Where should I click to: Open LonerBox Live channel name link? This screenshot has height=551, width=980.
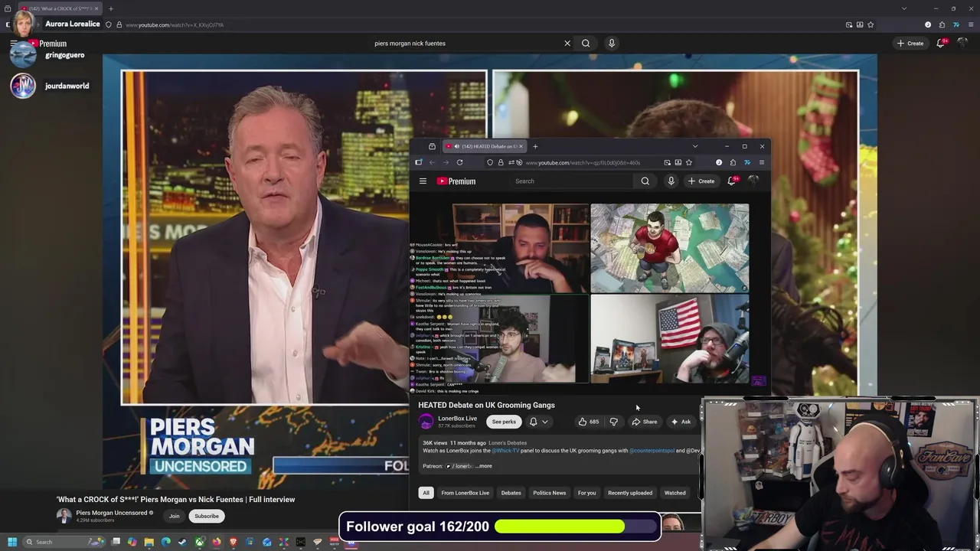(457, 419)
